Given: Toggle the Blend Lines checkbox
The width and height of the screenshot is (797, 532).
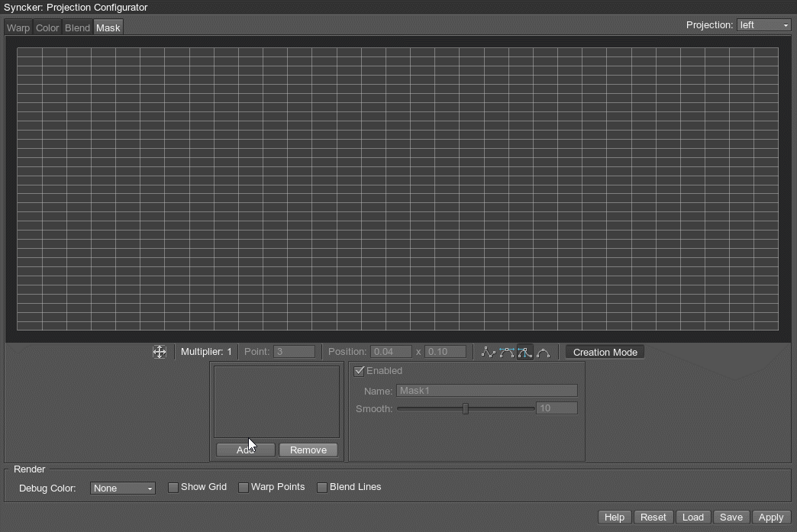Looking at the screenshot, I should click(322, 487).
